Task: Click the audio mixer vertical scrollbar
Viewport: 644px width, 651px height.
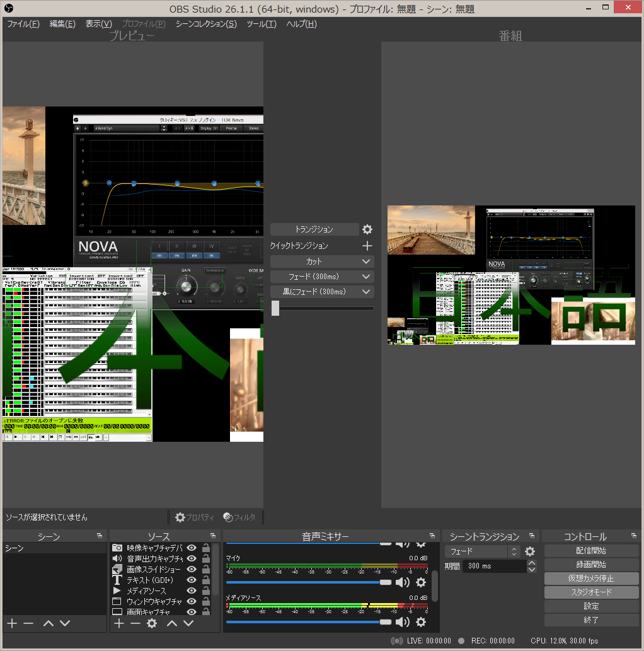Action: coord(435,586)
